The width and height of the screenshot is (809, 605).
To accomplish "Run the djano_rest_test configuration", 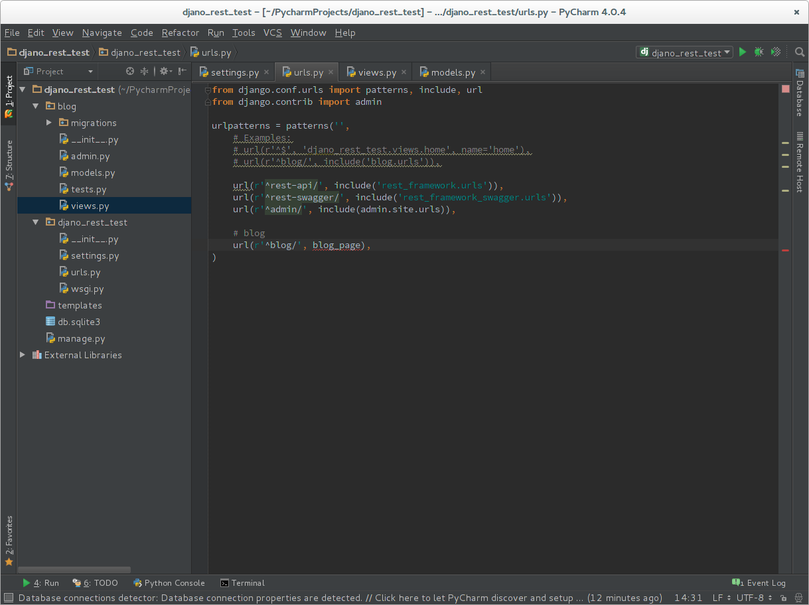I will pos(742,52).
